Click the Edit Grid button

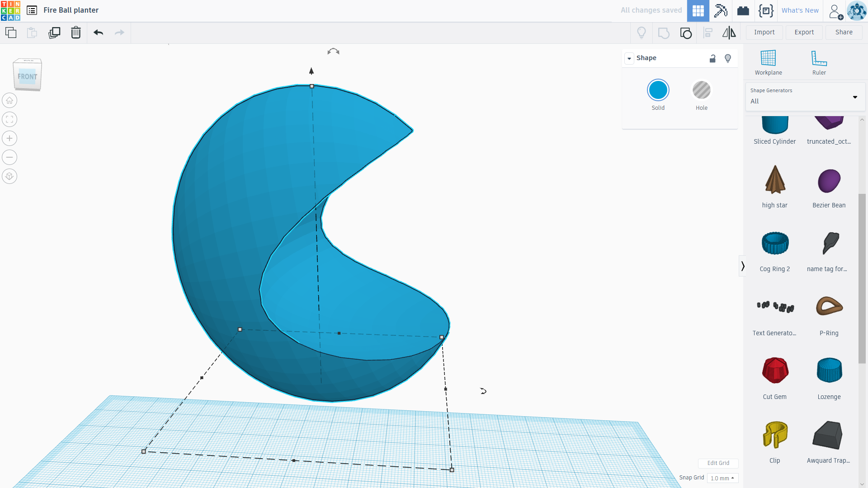click(718, 463)
